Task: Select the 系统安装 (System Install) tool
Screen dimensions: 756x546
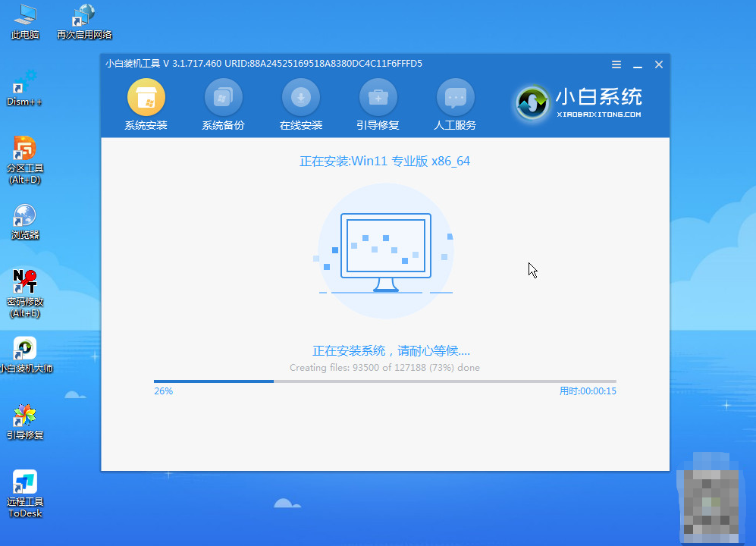Action: tap(146, 102)
